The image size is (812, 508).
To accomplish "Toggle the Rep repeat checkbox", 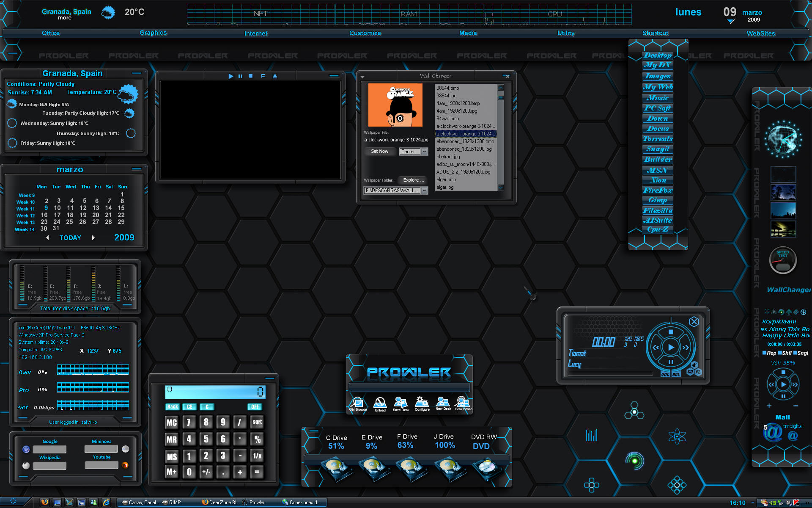I will click(x=764, y=353).
